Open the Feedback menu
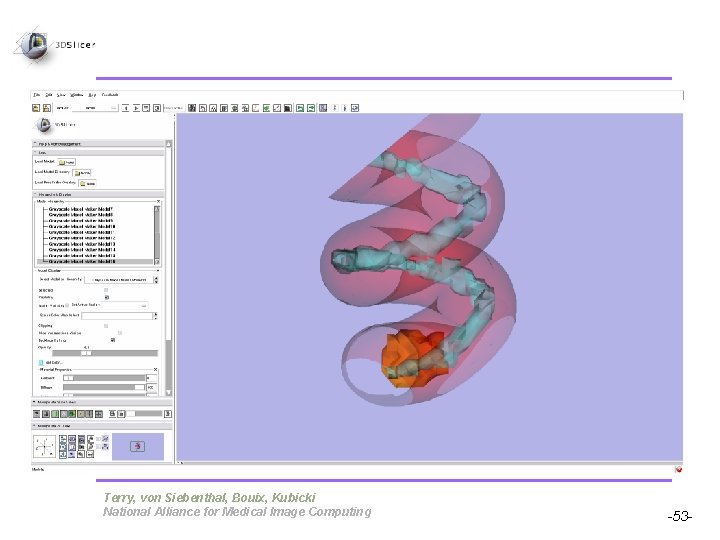The width and height of the screenshot is (720, 540). (x=110, y=95)
